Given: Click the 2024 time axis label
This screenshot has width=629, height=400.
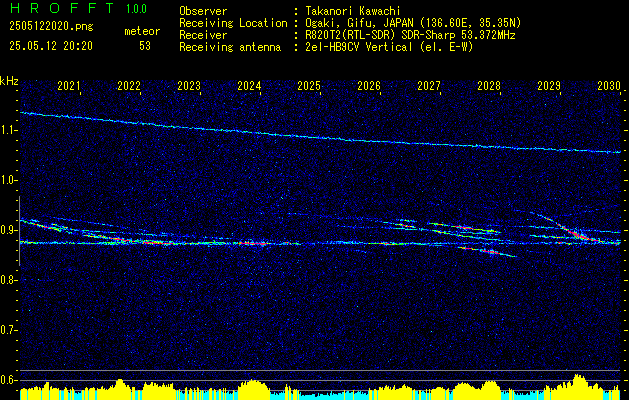Looking at the screenshot, I should (x=249, y=85).
